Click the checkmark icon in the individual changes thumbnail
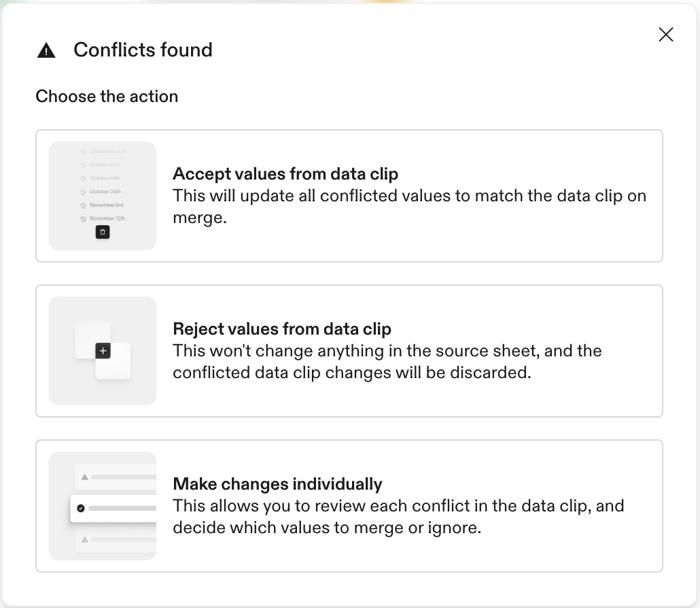700x608 pixels. tap(81, 508)
